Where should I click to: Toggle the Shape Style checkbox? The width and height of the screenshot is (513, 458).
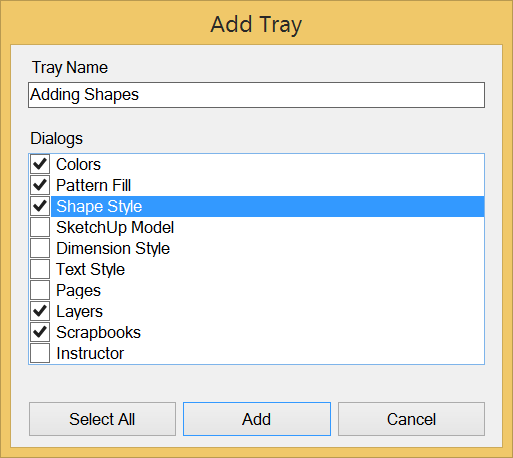[x=40, y=206]
